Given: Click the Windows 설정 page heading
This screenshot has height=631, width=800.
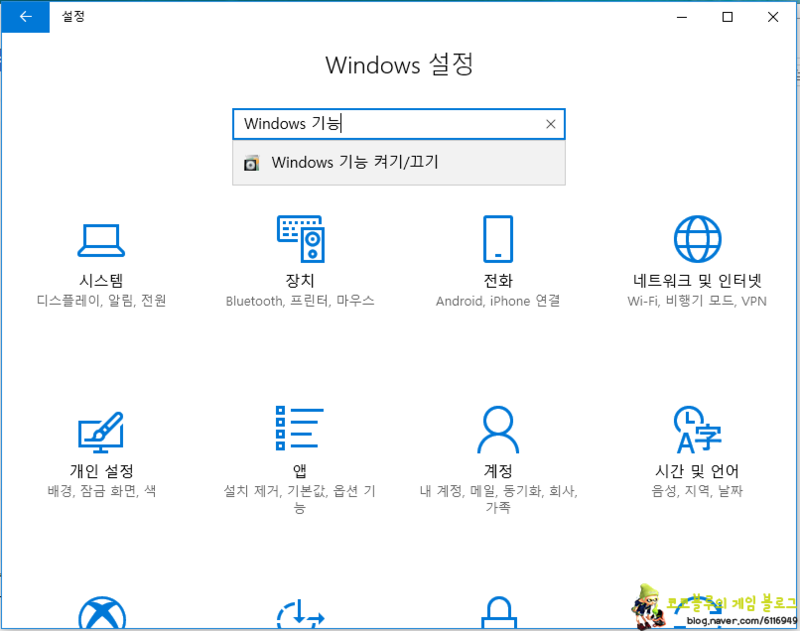Looking at the screenshot, I should pyautogui.click(x=399, y=65).
